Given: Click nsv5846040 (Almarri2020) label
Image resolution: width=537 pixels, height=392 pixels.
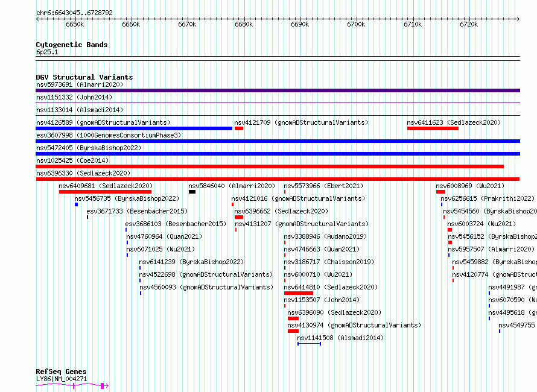Looking at the screenshot, I should (232, 186).
